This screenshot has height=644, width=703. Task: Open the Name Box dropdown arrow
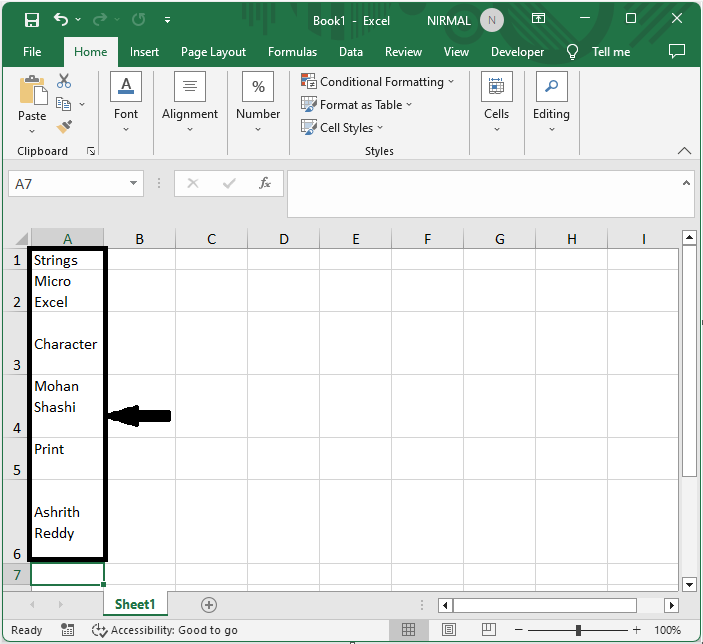tap(133, 183)
